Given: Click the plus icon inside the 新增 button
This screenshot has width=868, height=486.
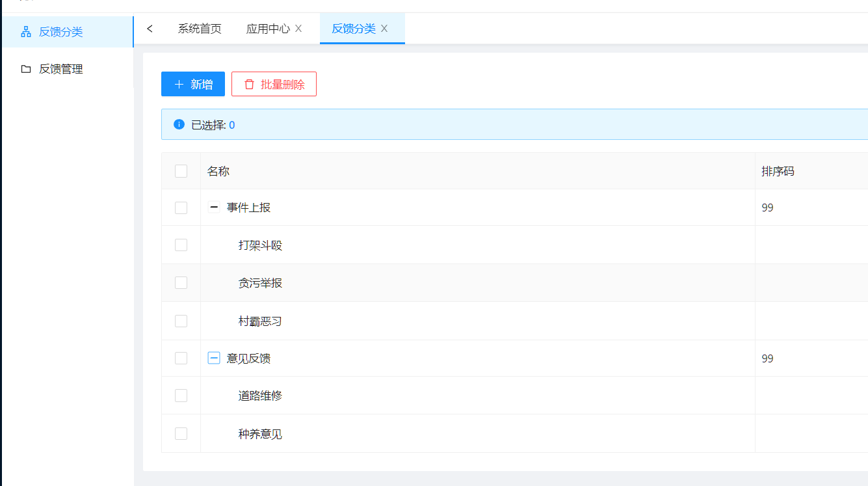Looking at the screenshot, I should pos(178,83).
